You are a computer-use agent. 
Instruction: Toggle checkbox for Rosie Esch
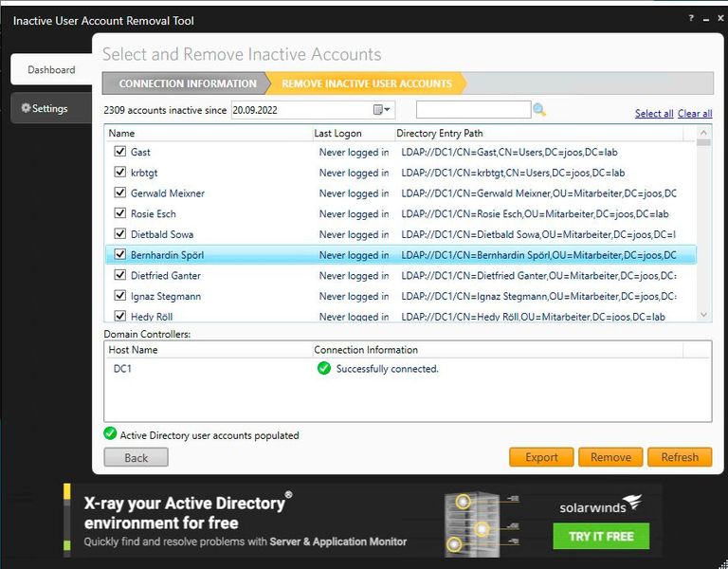tap(119, 213)
